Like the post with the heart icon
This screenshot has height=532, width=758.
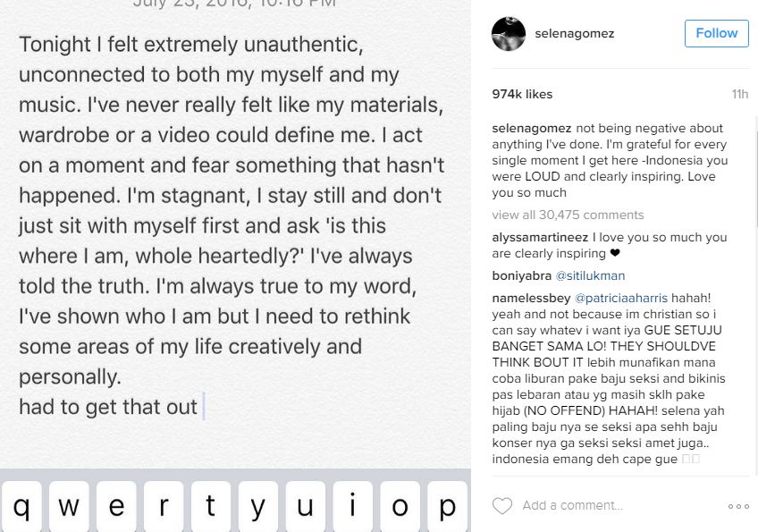tap(502, 506)
